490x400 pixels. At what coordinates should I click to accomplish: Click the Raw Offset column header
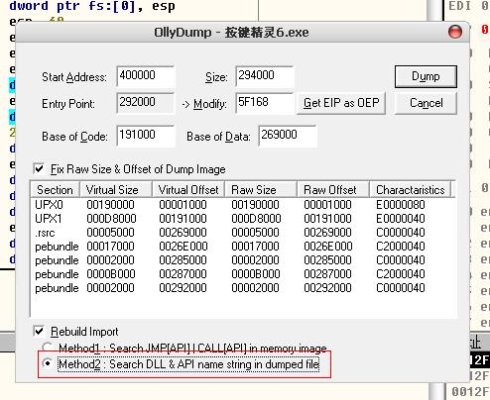pyautogui.click(x=333, y=189)
